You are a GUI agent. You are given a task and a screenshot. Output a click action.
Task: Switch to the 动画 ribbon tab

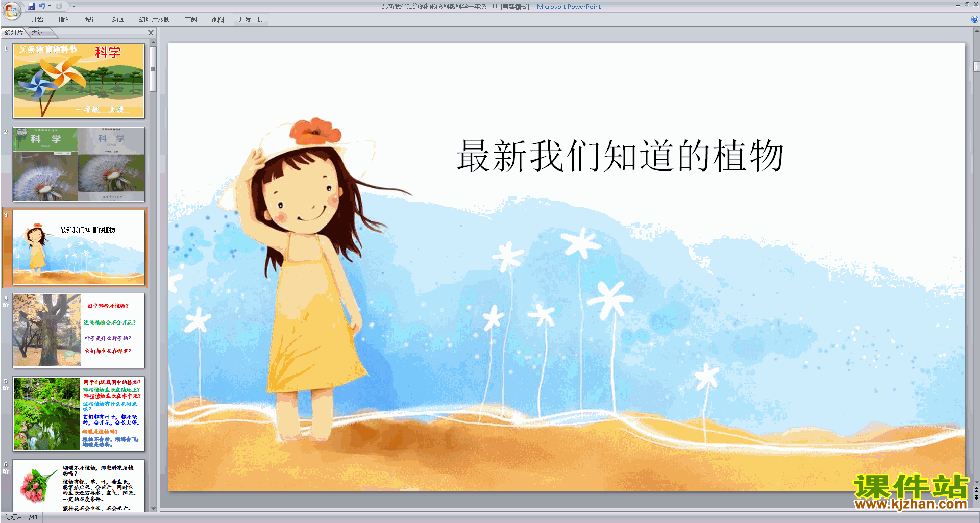(118, 19)
